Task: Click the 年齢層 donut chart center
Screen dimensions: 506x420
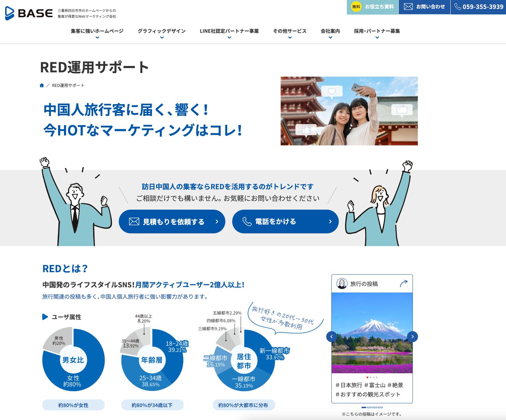Action: pyautogui.click(x=152, y=360)
